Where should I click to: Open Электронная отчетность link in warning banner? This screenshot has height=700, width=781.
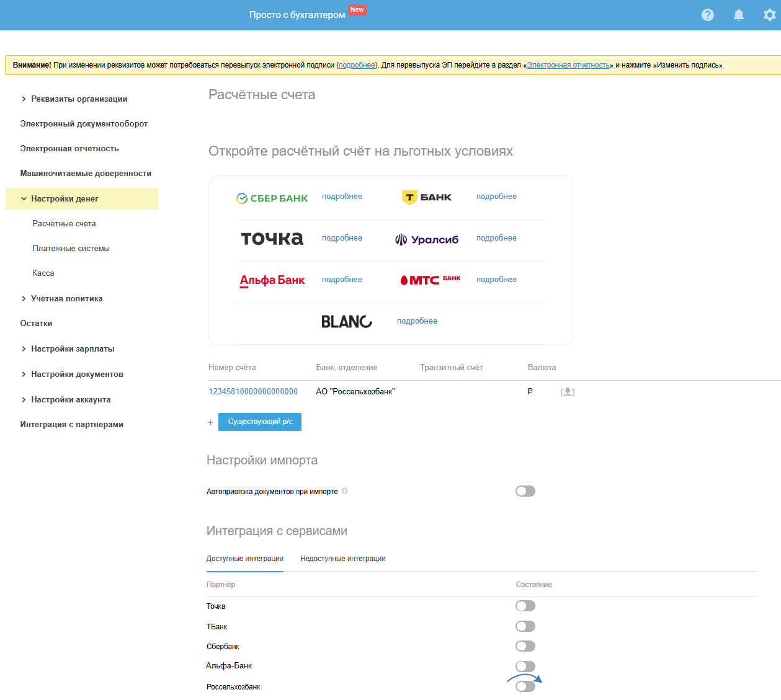coord(568,65)
